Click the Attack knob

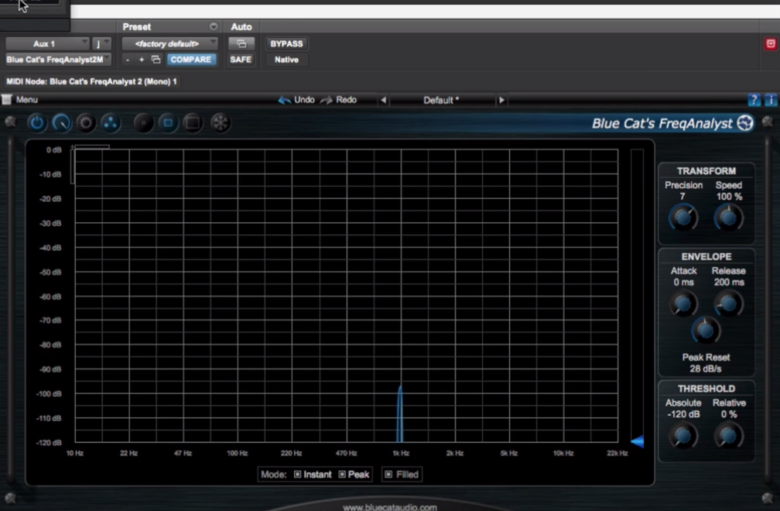(x=683, y=304)
